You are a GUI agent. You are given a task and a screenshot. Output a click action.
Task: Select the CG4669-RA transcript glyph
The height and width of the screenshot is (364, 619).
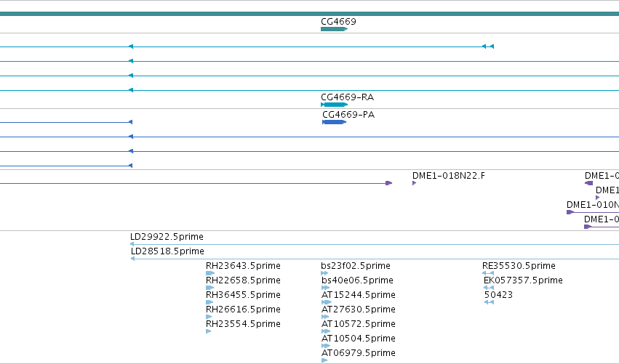pos(334,105)
